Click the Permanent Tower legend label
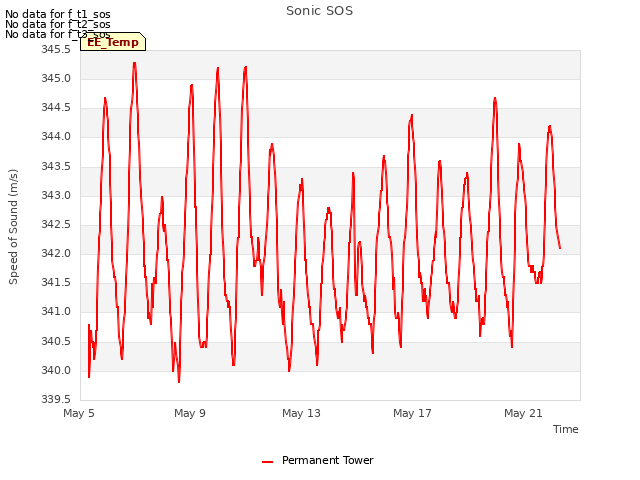 click(x=327, y=460)
